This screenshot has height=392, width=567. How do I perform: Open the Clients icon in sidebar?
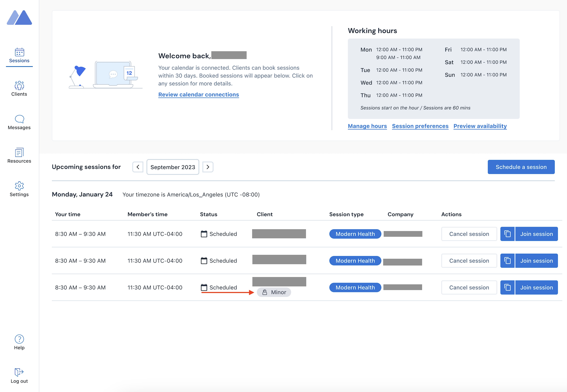(19, 85)
